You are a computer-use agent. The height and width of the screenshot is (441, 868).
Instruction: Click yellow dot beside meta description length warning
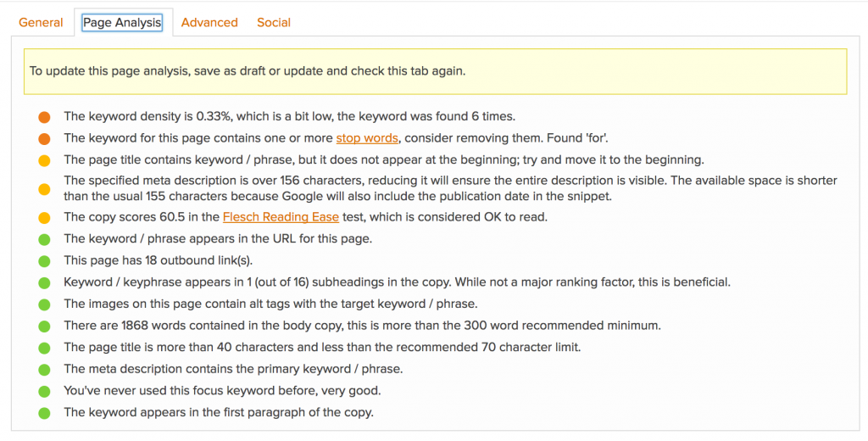pos(44,189)
